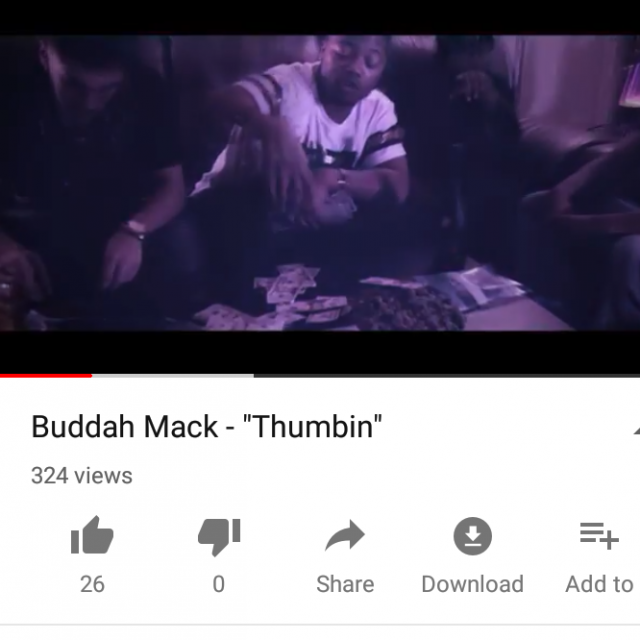Screen dimensions: 640x640
Task: Seek within the red played progress segment
Action: [46, 376]
